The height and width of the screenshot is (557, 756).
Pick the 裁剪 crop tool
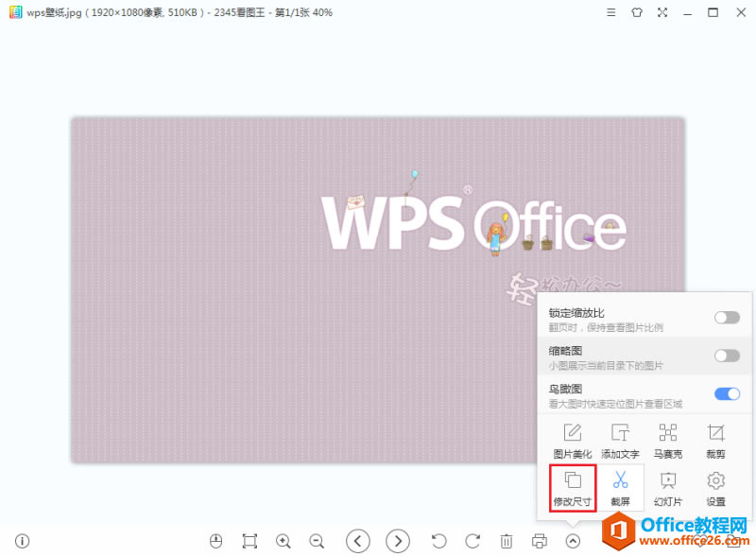[715, 441]
